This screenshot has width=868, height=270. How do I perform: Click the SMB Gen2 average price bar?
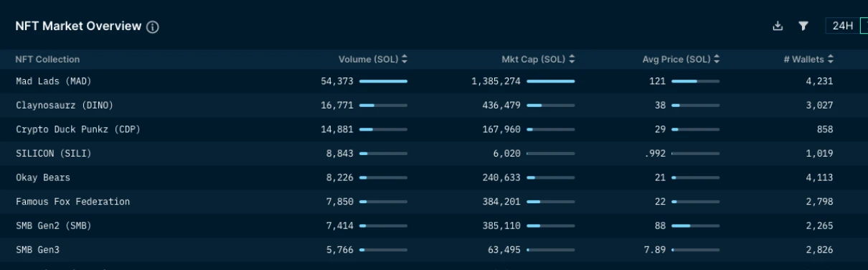point(696,225)
